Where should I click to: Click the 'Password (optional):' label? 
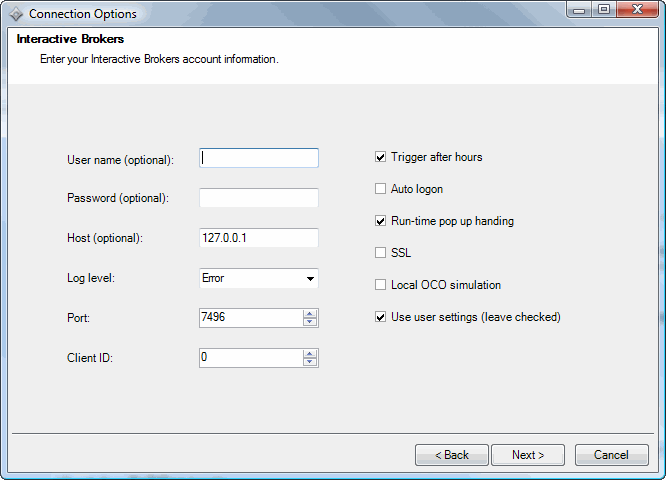click(118, 198)
